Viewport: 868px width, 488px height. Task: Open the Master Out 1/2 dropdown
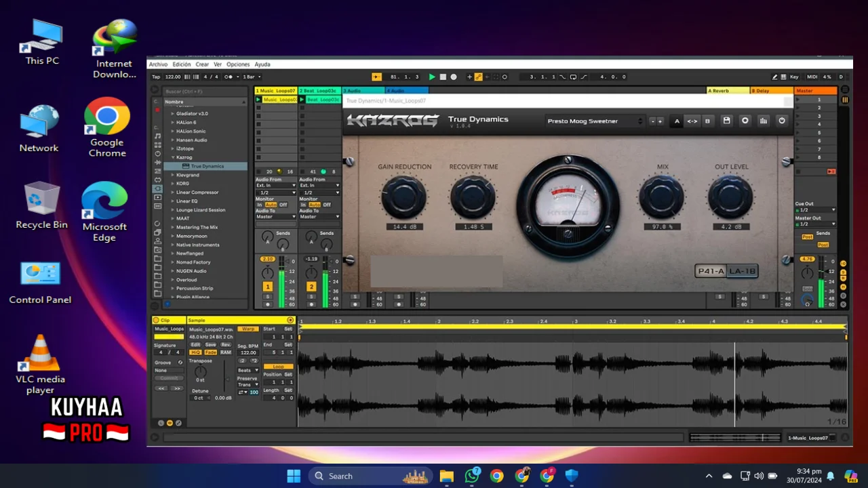[815, 224]
